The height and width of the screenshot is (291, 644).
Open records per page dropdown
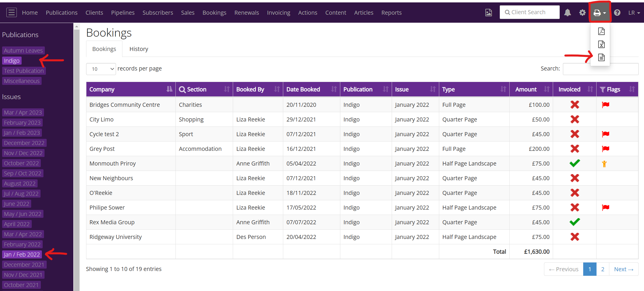click(x=101, y=69)
